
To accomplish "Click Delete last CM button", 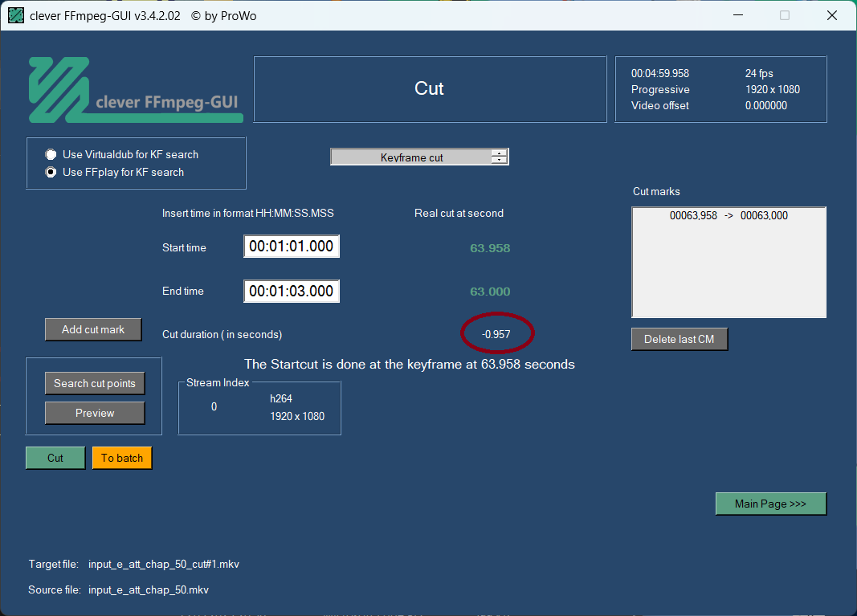I will [679, 339].
